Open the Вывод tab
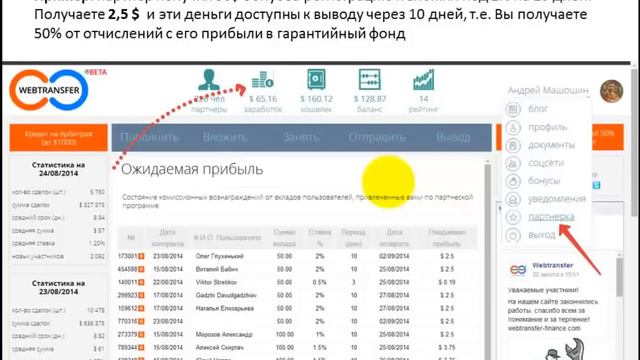The width and height of the screenshot is (640, 360). pyautogui.click(x=453, y=138)
